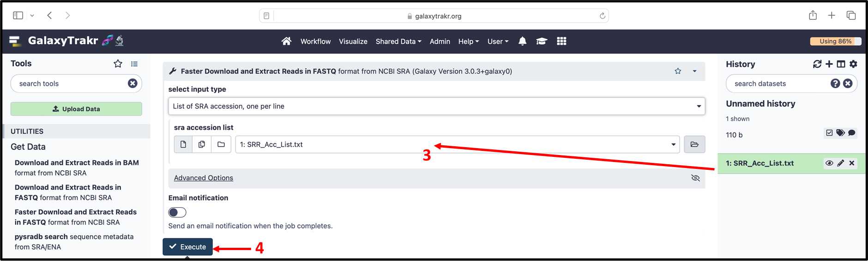Favorite tools star in Tools panel
Screen dimensions: 868x269
pyautogui.click(x=118, y=64)
